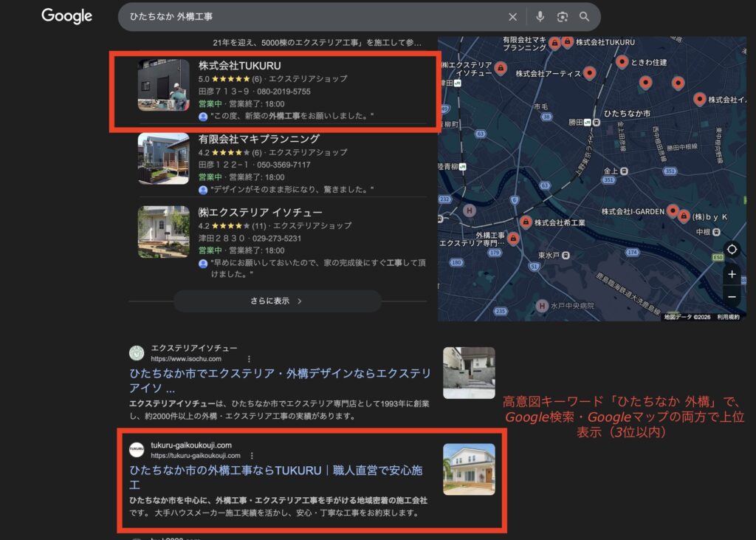Click https://www.isochu.com URL text
The image size is (756, 540).
[x=186, y=359]
